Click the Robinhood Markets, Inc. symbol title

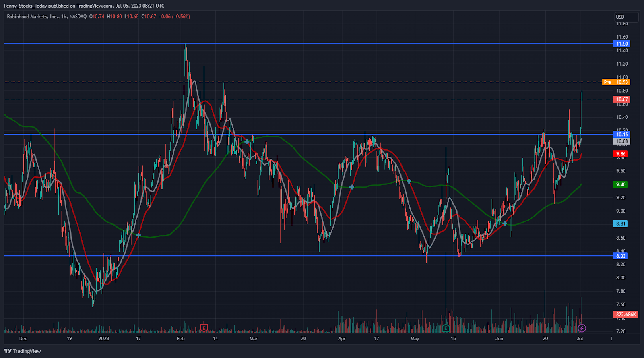click(x=33, y=17)
